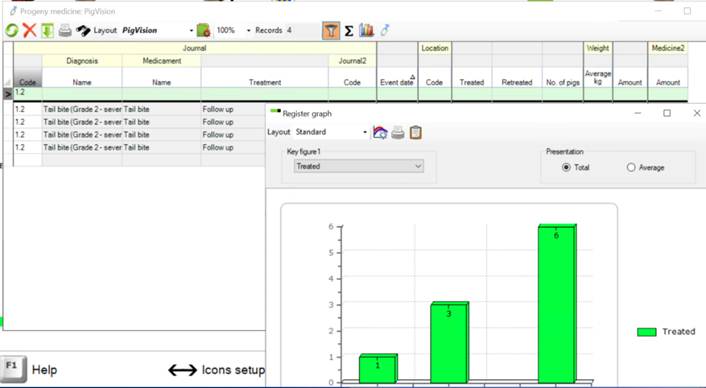Click the Records 4 count text

click(x=273, y=30)
